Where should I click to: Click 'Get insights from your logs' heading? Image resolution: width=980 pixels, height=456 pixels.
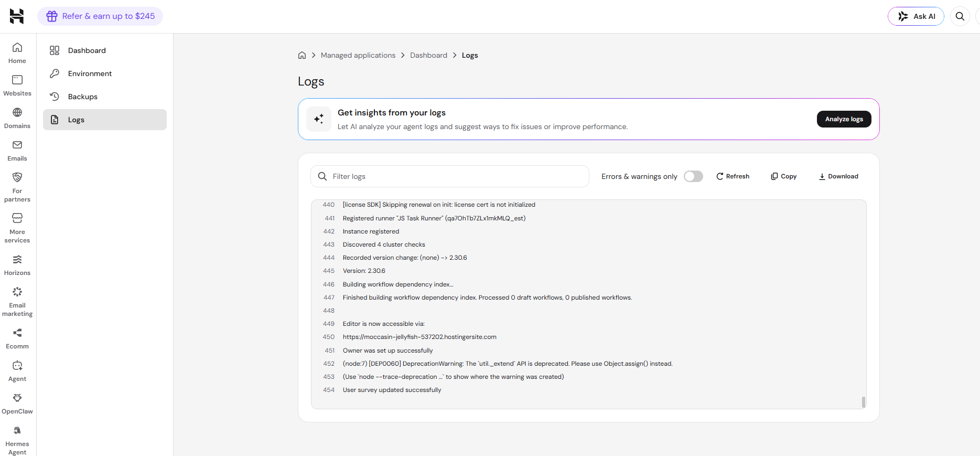pyautogui.click(x=392, y=113)
